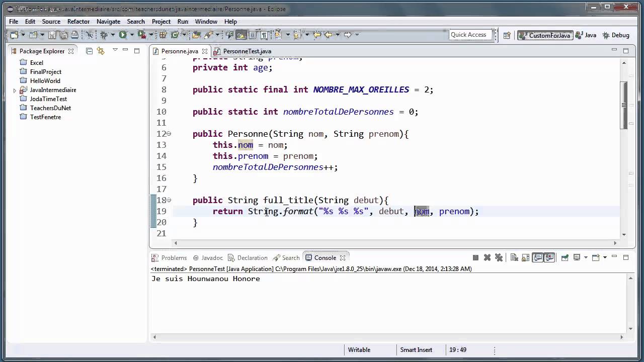This screenshot has height=362, width=644.
Task: Click the Previous Annotation toolbar icon
Action: coord(297,35)
